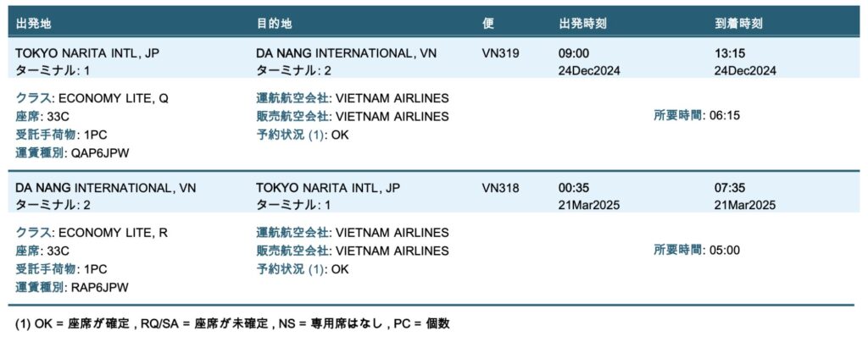Click the footnote starting with (1) OK
This screenshot has height=342, width=868.
point(232,324)
